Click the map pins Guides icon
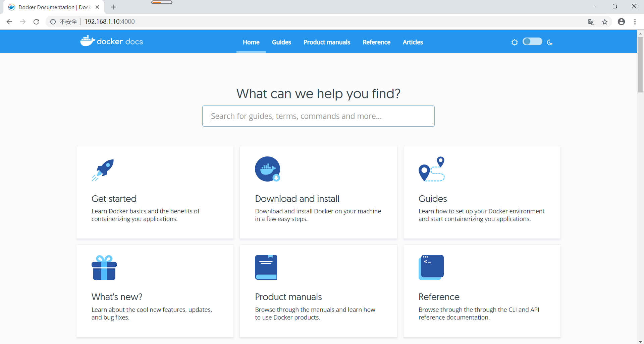Screen dimensions: 644x344 pyautogui.click(x=432, y=169)
